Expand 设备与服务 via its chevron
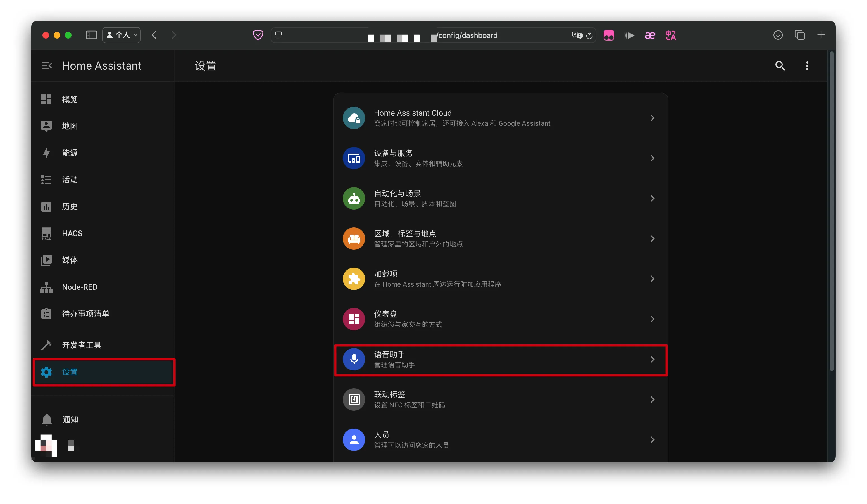Image resolution: width=867 pixels, height=504 pixels. pos(652,158)
